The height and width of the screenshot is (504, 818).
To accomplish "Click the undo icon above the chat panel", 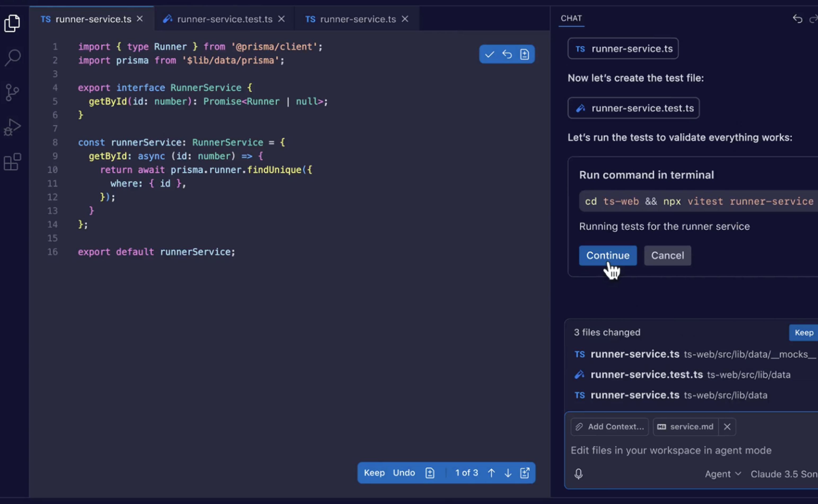I will tap(797, 19).
